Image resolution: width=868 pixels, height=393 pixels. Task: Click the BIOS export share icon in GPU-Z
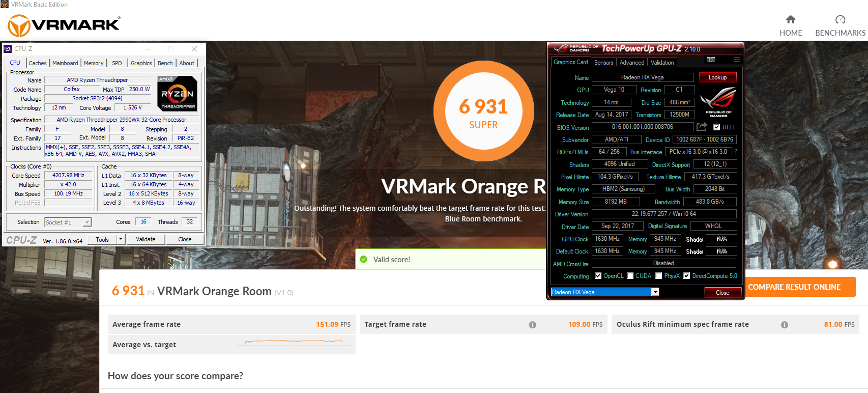pos(702,127)
